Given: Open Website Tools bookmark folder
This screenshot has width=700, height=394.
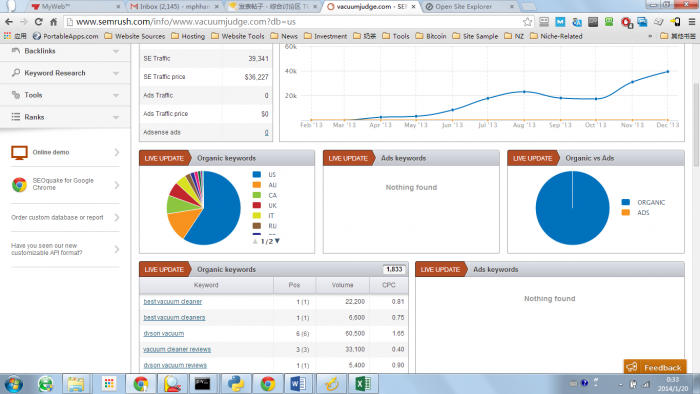Looking at the screenshot, I should tap(238, 36).
